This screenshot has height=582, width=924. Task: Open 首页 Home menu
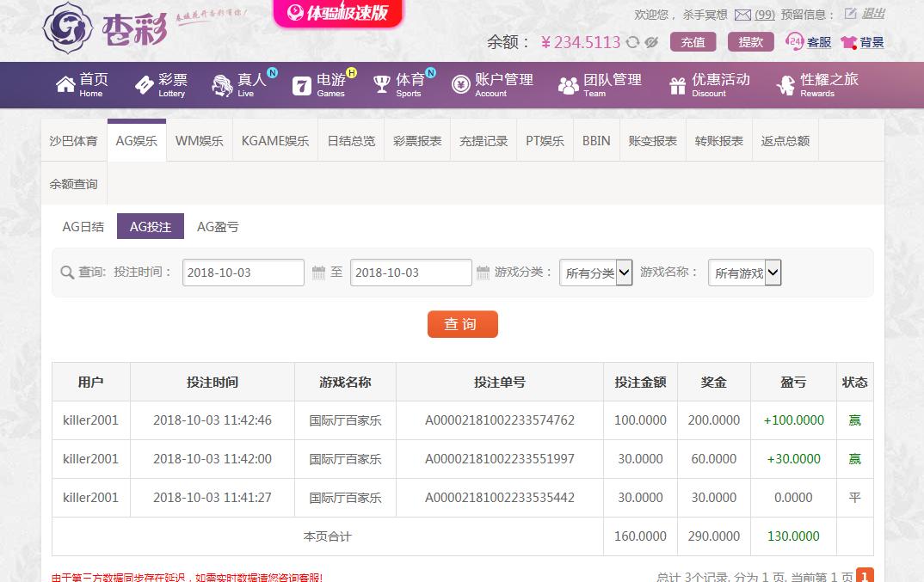coord(82,85)
